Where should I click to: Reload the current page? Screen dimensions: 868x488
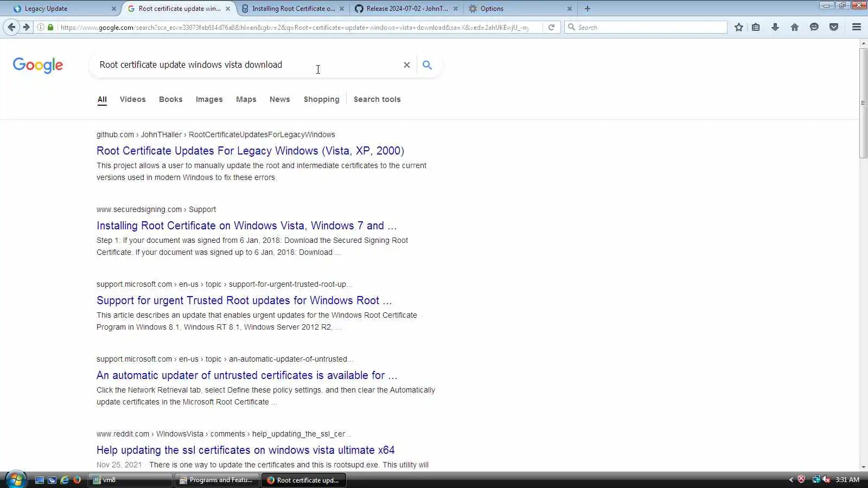coord(551,27)
